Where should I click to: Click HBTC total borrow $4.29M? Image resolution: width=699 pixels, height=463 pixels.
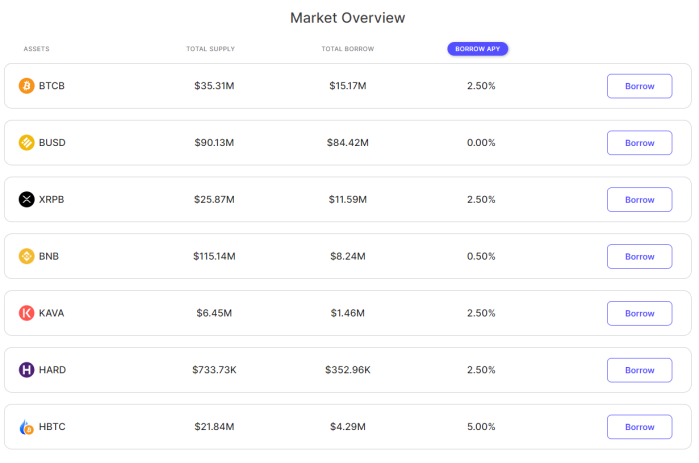348,426
